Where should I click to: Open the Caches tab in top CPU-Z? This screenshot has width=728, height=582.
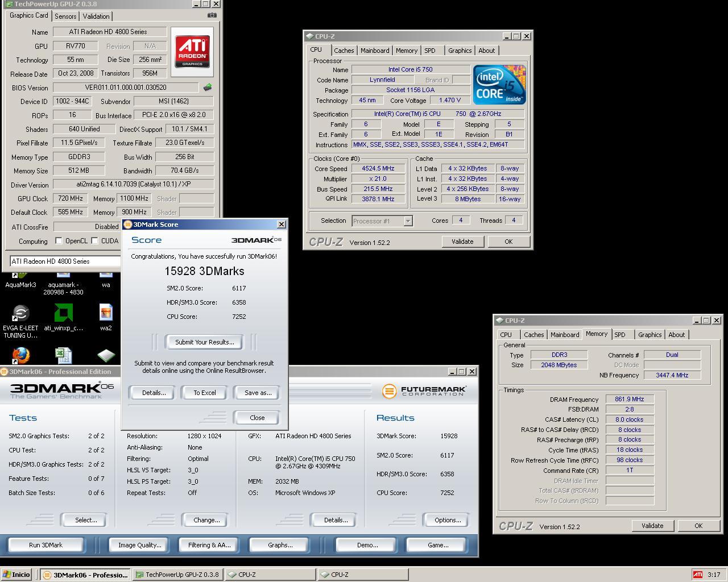coord(344,51)
